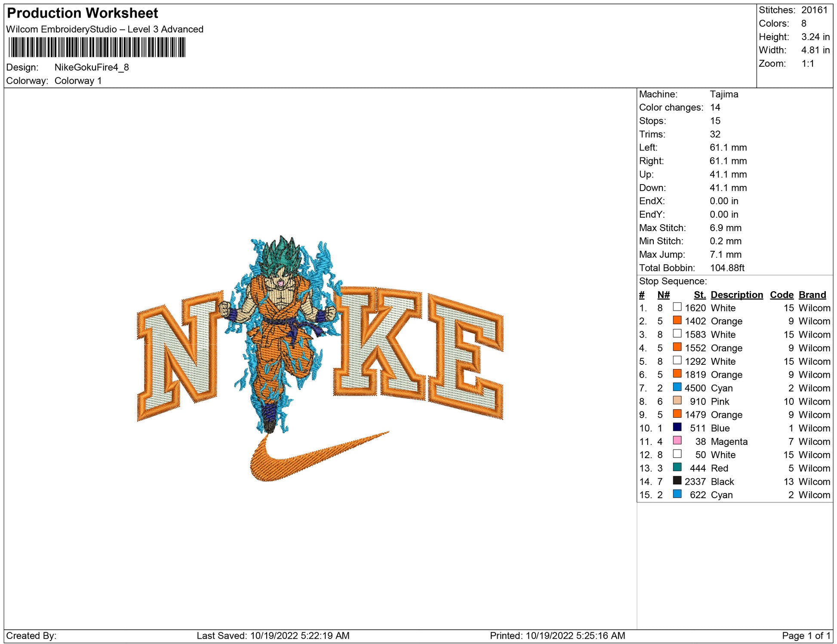837x644 pixels.
Task: Click the black swatch with 2337 stitches
Action: (677, 480)
